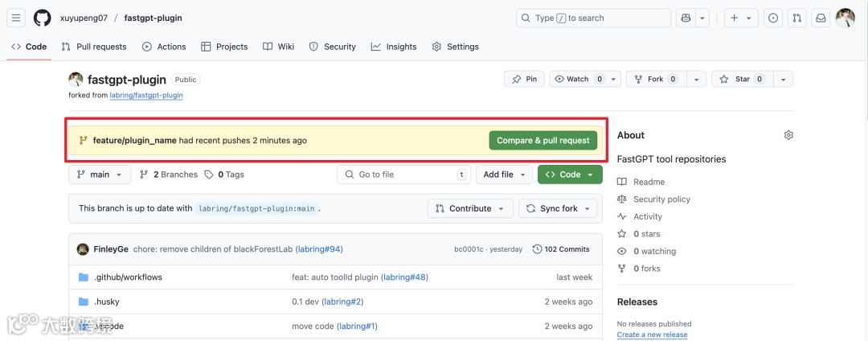View the 102 Commits history
Image resolution: width=868 pixels, height=341 pixels.
(x=561, y=249)
